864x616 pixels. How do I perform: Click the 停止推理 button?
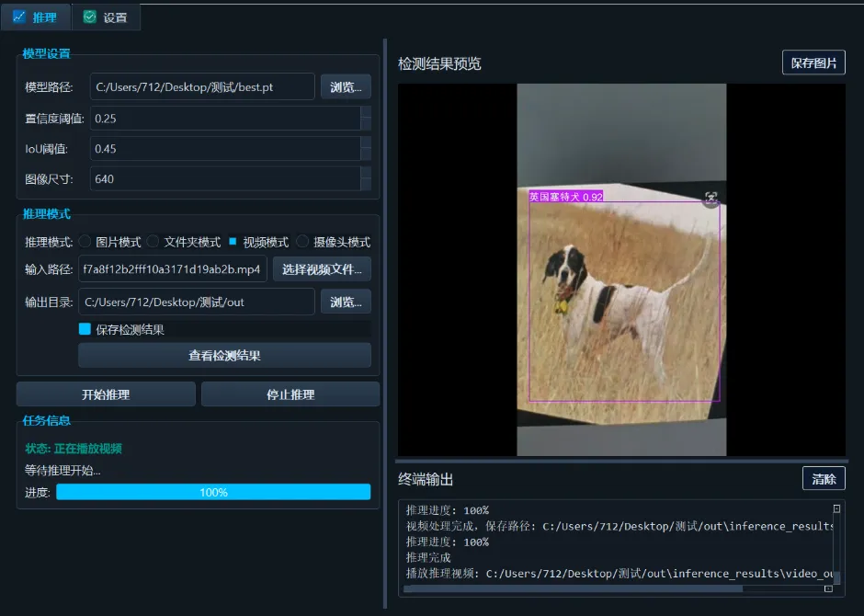290,394
